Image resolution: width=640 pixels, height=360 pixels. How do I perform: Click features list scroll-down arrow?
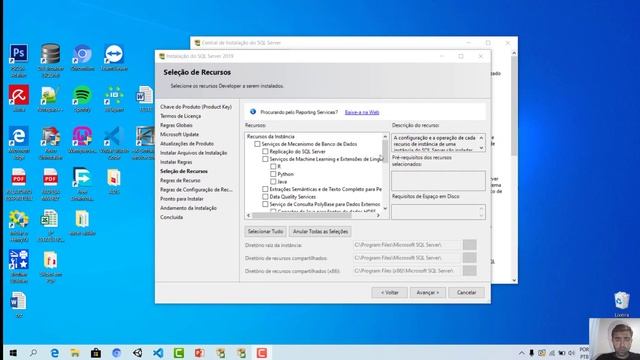pos(385,209)
